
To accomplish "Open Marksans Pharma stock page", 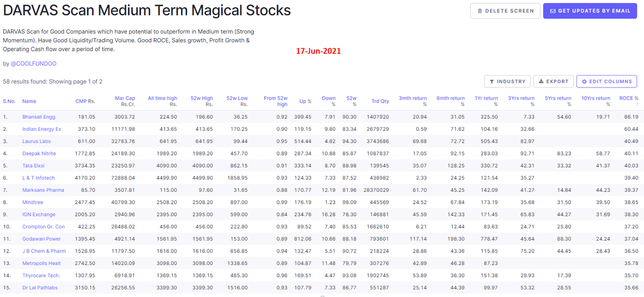I will [43, 190].
